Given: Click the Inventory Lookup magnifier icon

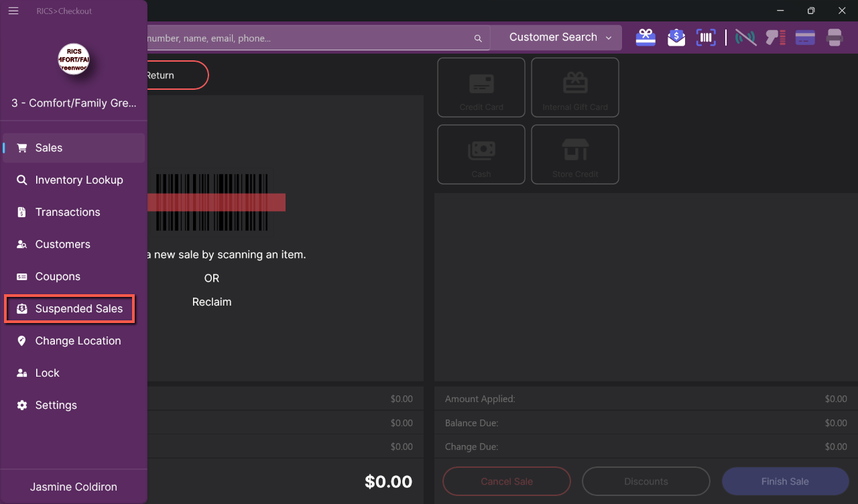Looking at the screenshot, I should 22,180.
